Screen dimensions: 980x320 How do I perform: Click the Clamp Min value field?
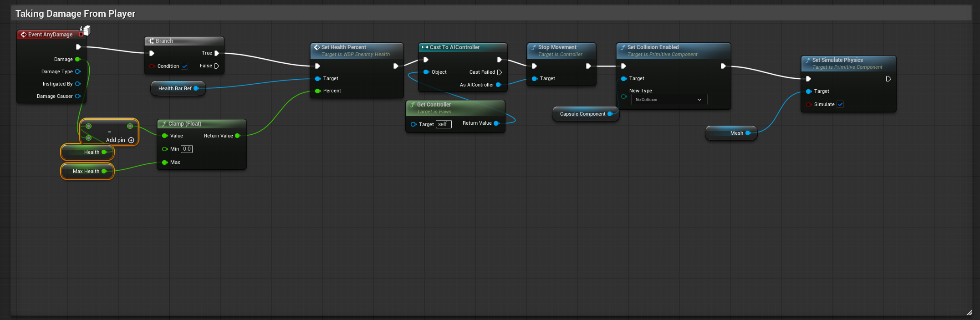187,149
